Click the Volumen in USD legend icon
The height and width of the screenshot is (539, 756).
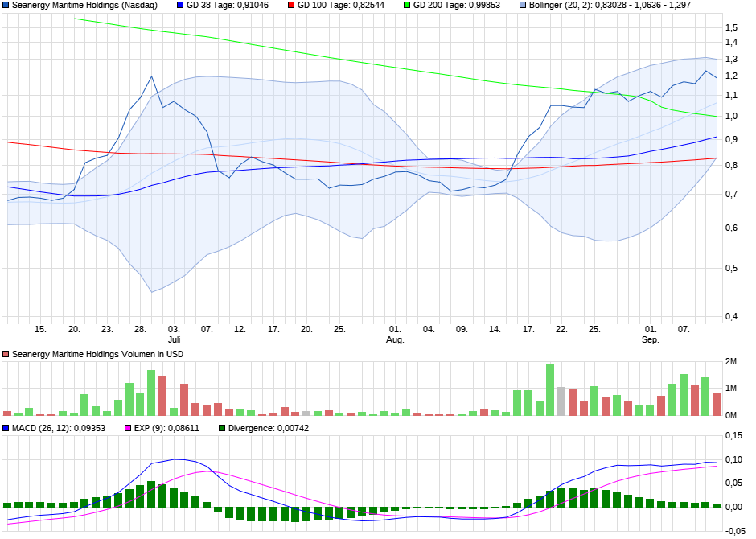(x=6, y=352)
